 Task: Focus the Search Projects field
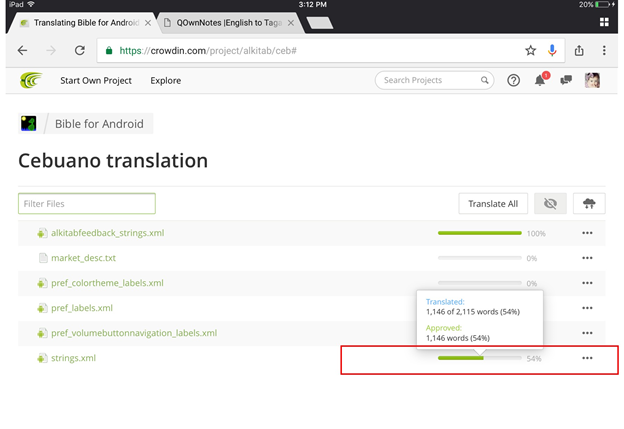pyautogui.click(x=434, y=80)
